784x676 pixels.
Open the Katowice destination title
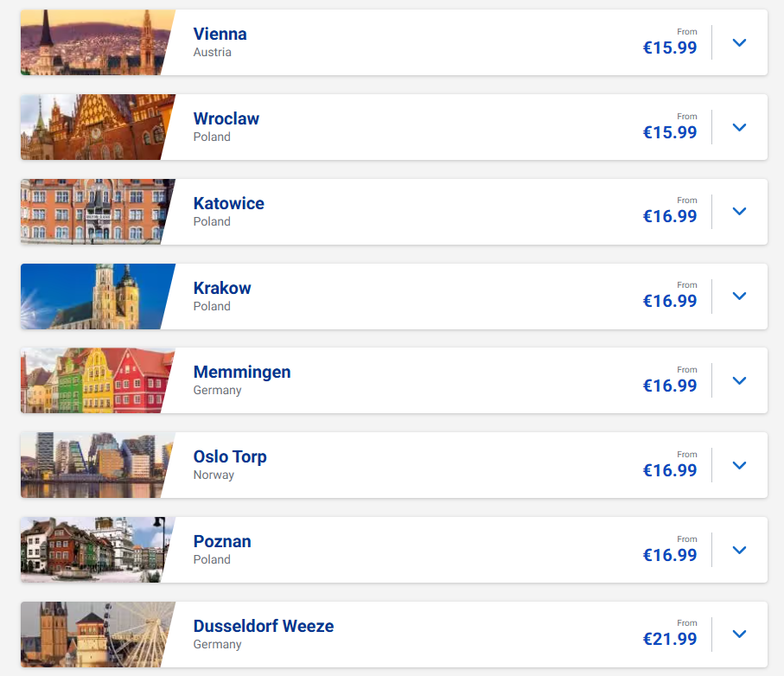(x=228, y=203)
